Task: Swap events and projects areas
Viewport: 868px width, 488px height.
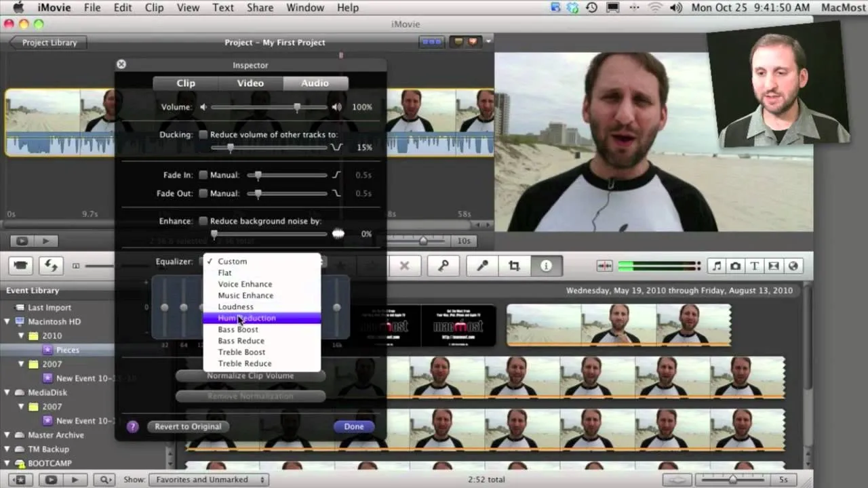Action: click(x=51, y=266)
